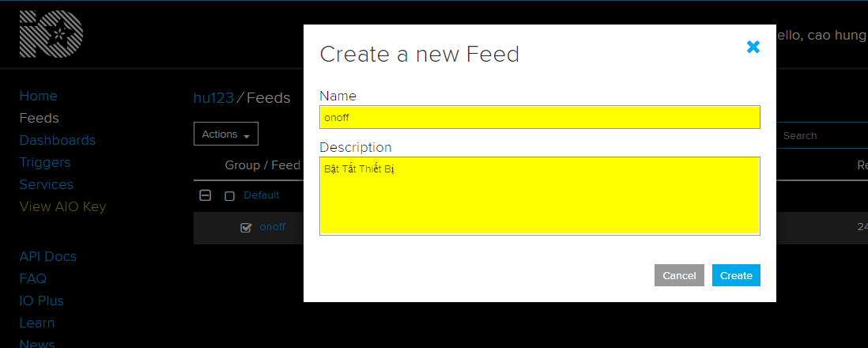Collapse the Default feed group

click(205, 195)
